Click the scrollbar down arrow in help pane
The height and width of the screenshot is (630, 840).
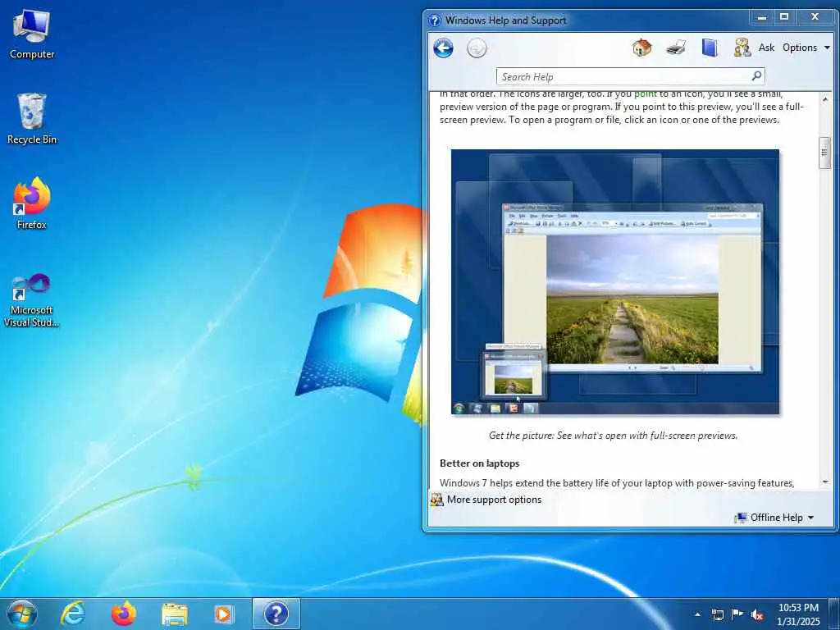coord(825,482)
